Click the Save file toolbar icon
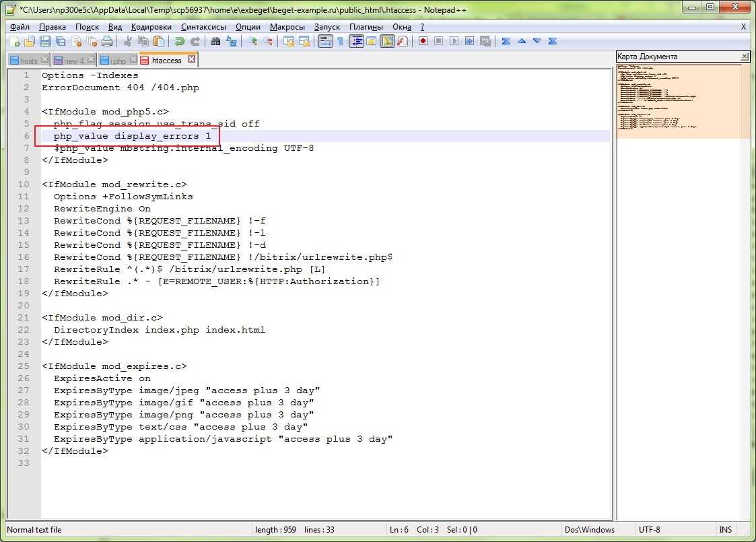The image size is (756, 542). [45, 41]
